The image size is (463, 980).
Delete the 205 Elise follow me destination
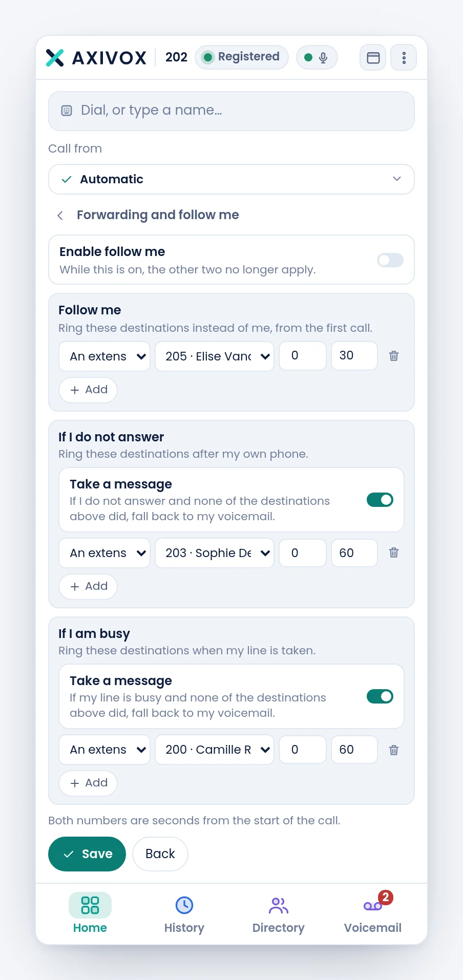393,356
